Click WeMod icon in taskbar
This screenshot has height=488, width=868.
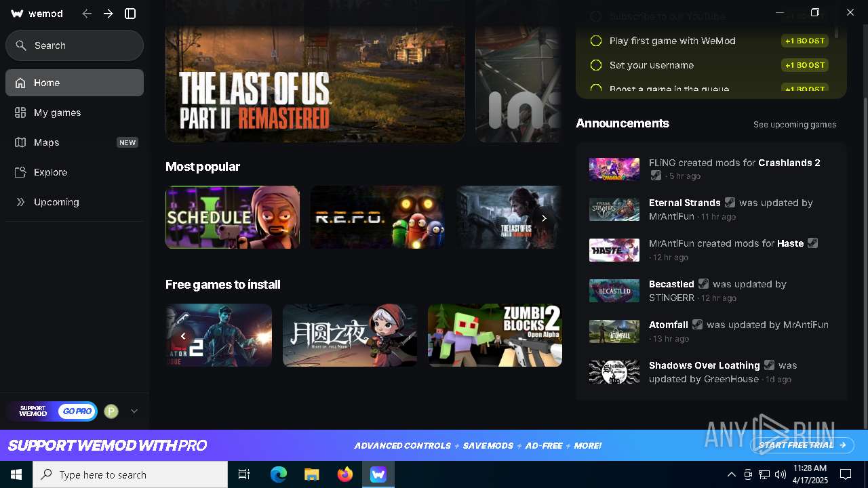point(378,474)
